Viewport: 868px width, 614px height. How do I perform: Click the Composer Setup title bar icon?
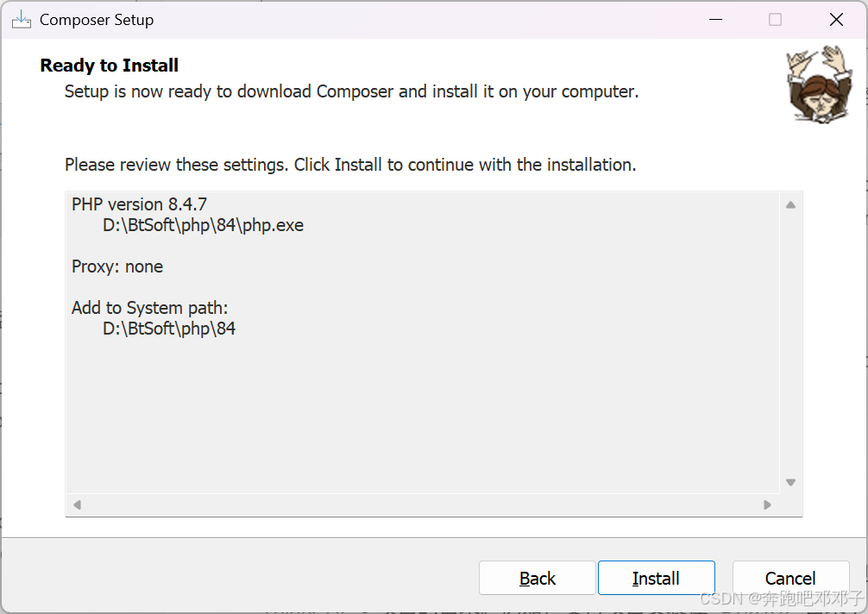(21, 20)
